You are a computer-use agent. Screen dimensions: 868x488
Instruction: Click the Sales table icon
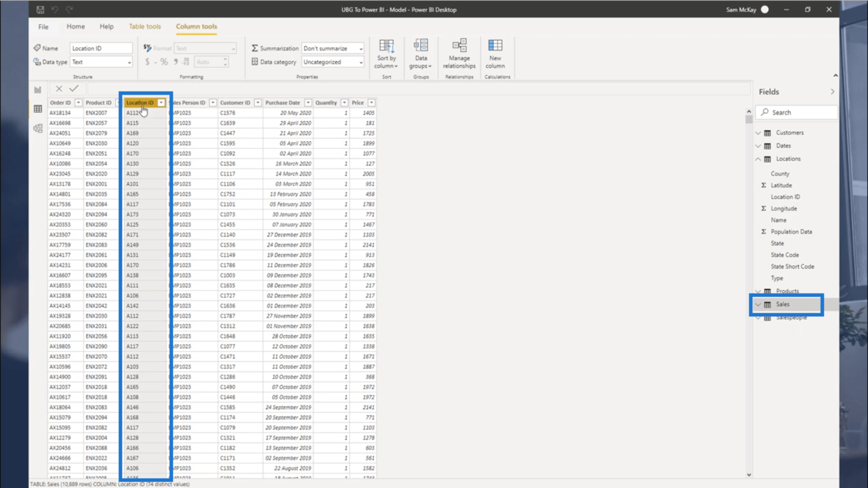pos(767,305)
